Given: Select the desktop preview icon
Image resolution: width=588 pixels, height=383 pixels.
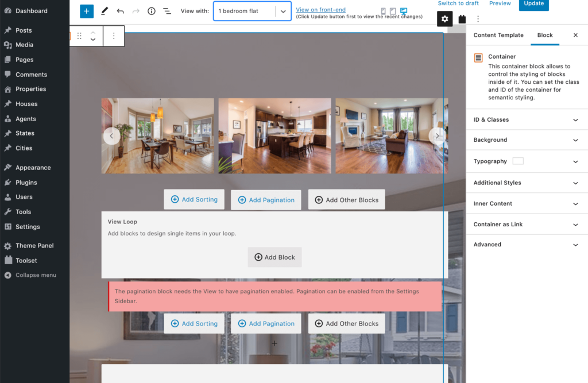Looking at the screenshot, I should tap(404, 11).
